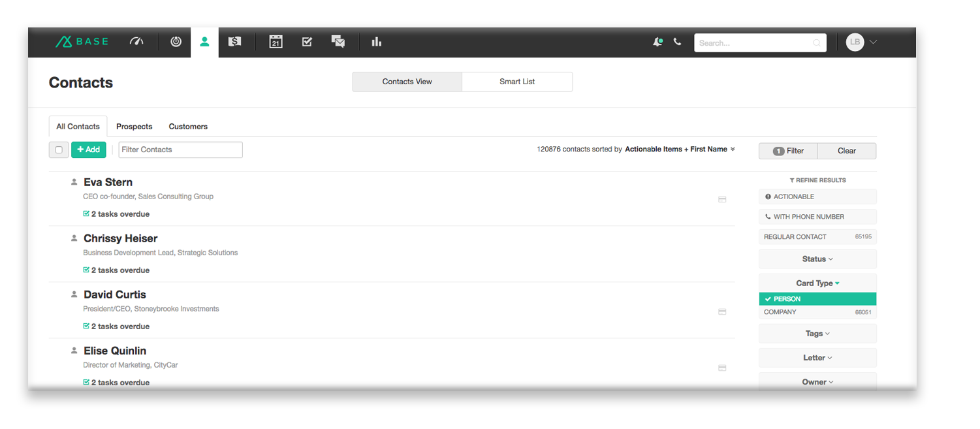Viewport: 980px width, 429px height.
Task: Open the Communication chat icon
Action: pyautogui.click(x=338, y=42)
